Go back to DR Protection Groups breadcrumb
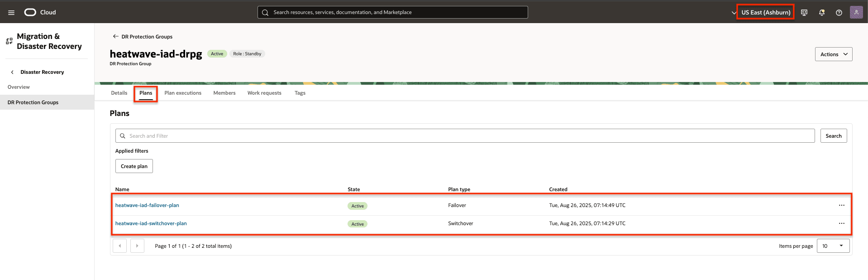Screen dimensions: 868x280 147,37
